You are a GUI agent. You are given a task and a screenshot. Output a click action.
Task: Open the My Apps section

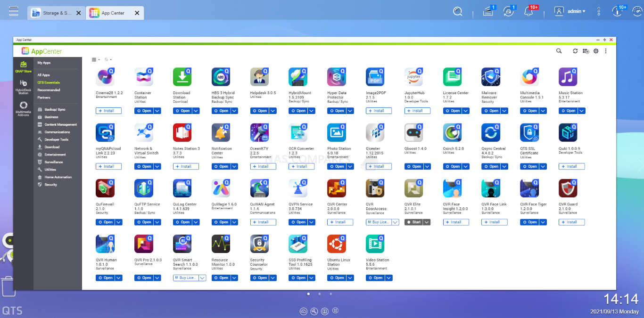pyautogui.click(x=44, y=63)
